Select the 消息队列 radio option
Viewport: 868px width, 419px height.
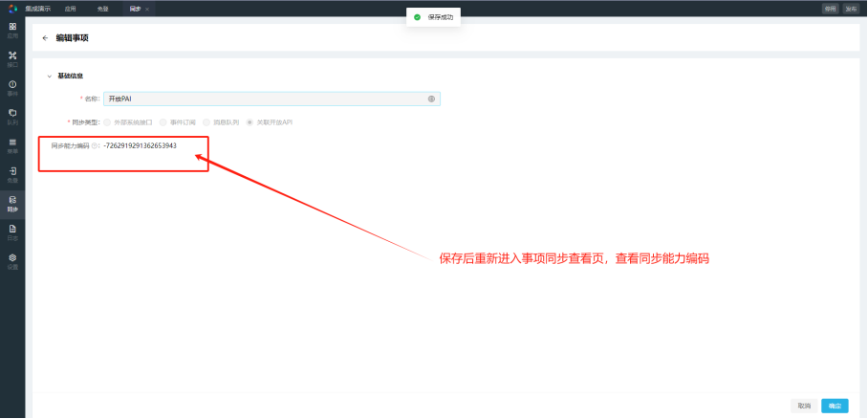click(x=206, y=121)
